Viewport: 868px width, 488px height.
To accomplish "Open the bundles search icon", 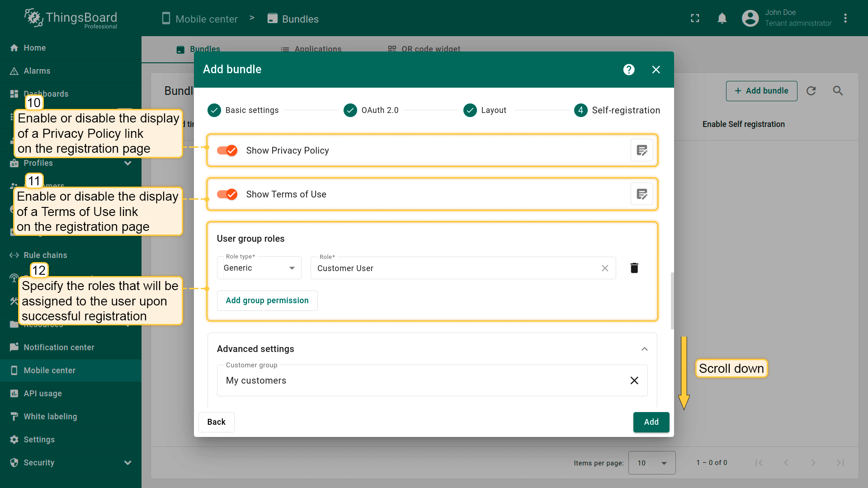I will pos(838,91).
